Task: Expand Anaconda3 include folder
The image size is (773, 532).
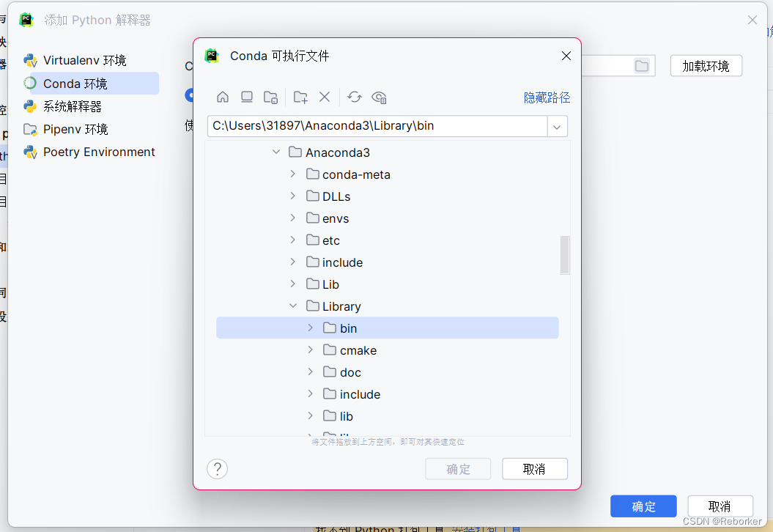Action: coord(293,262)
